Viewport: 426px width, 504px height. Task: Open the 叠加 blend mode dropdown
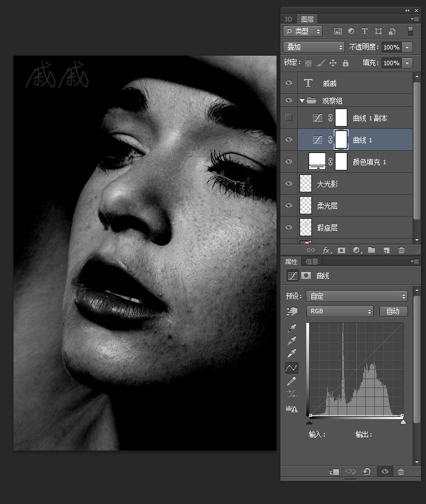[x=314, y=47]
